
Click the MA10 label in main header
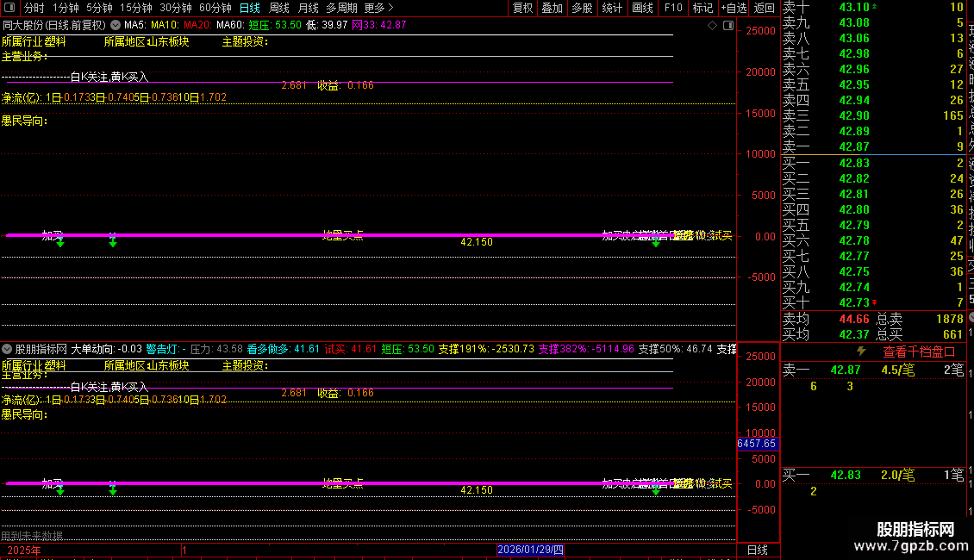coord(165,26)
